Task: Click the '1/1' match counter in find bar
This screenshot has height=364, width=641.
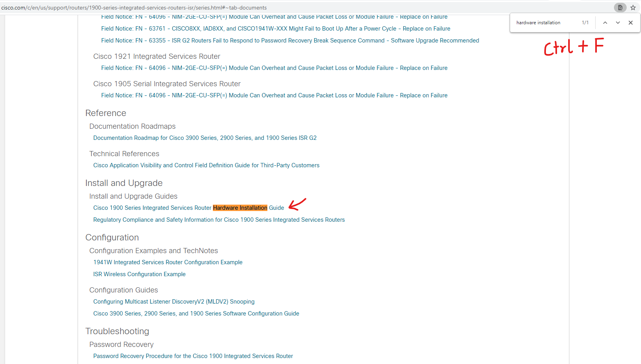Action: click(x=585, y=23)
